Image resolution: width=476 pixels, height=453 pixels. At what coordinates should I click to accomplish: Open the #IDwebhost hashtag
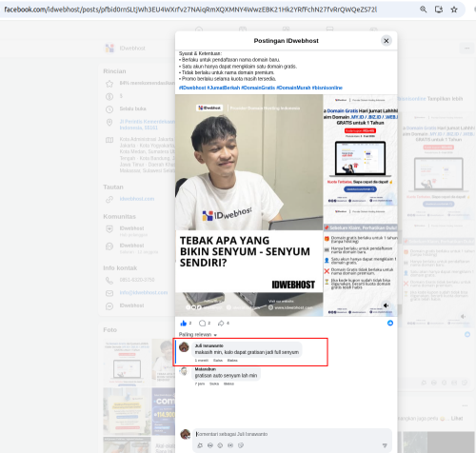click(192, 88)
